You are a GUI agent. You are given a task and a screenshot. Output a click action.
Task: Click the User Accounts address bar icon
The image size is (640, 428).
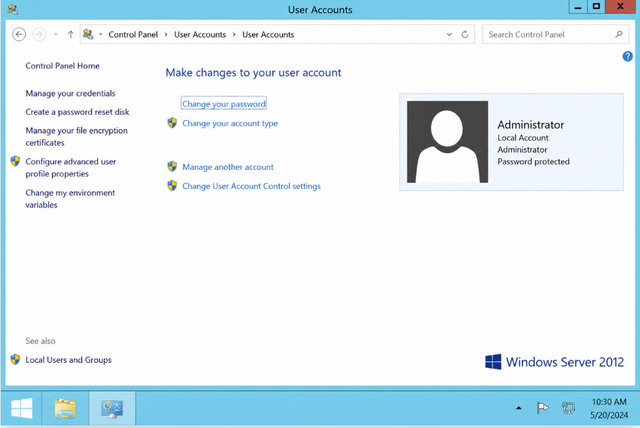tap(88, 34)
